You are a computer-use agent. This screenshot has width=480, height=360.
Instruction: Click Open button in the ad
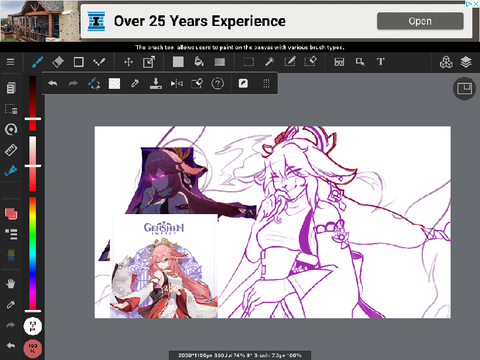point(420,21)
